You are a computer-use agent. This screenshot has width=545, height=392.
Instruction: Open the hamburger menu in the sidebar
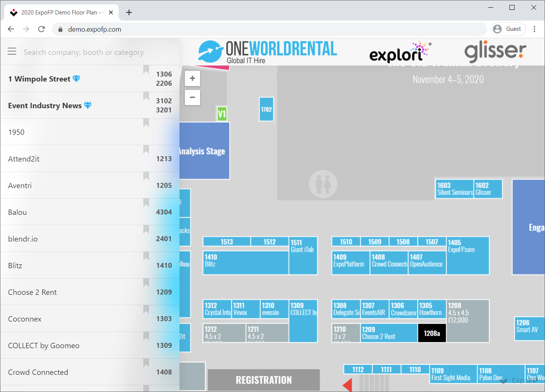(x=12, y=51)
